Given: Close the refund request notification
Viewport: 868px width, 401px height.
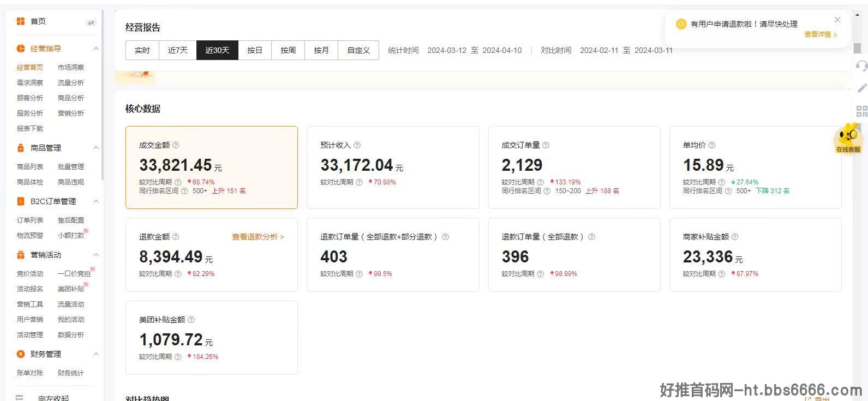Looking at the screenshot, I should [x=837, y=20].
